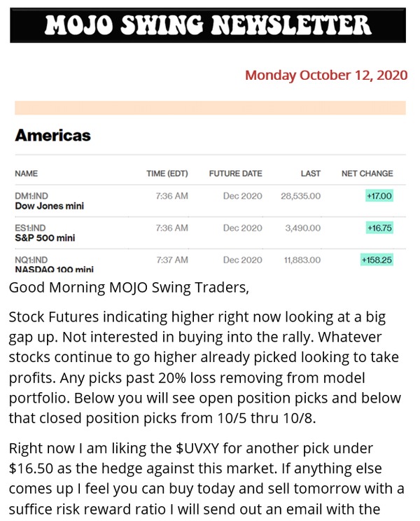Click the 11,883.00 last price value
The width and height of the screenshot is (420, 521).
pos(302,260)
